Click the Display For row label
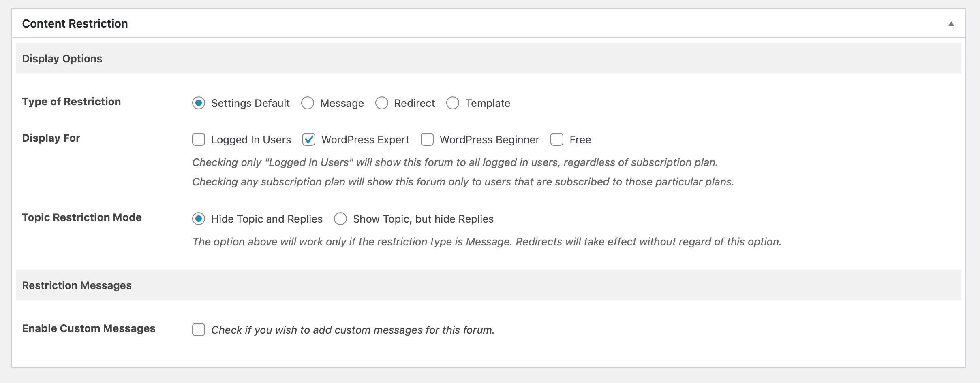 (x=51, y=138)
